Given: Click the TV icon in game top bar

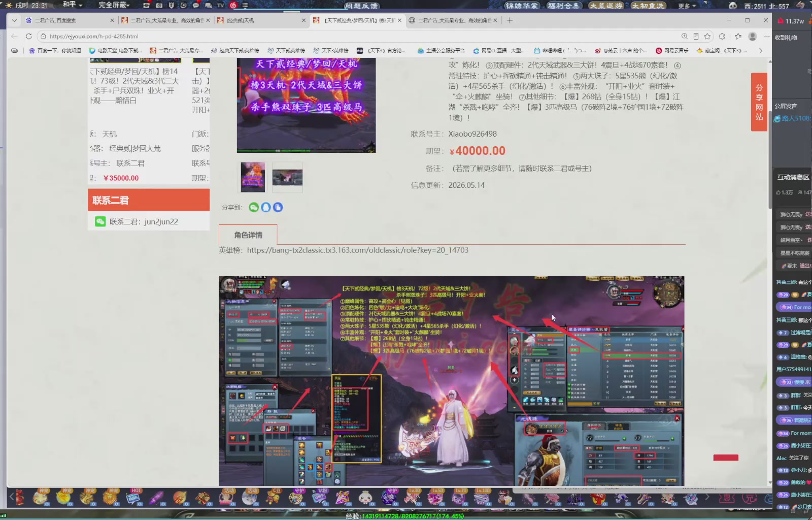Looking at the screenshot, I should (220, 5).
